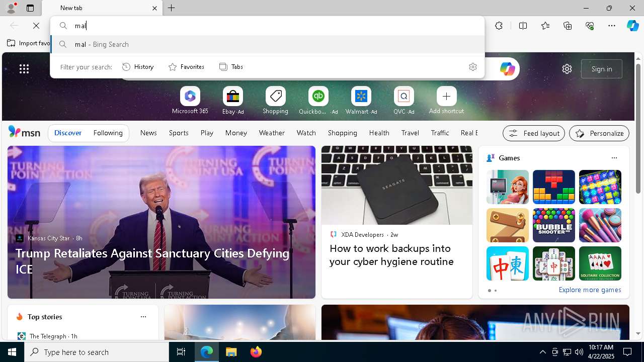644x362 pixels.
Task: Open Copilot sidebar icon
Action: (632, 26)
